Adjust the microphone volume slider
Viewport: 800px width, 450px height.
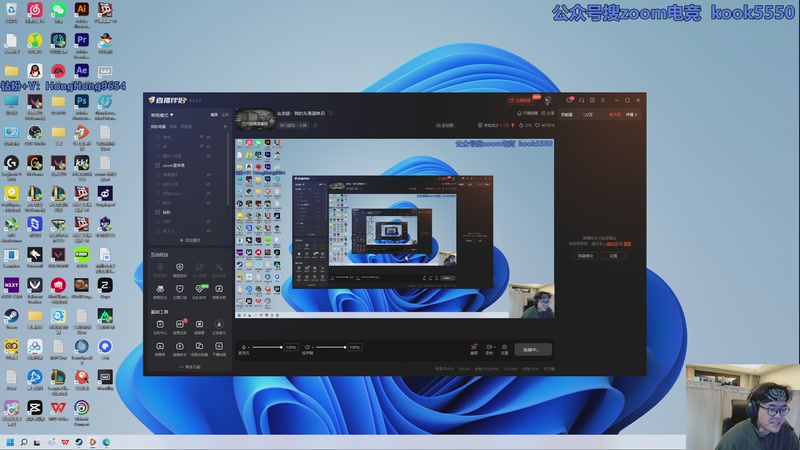tap(268, 347)
